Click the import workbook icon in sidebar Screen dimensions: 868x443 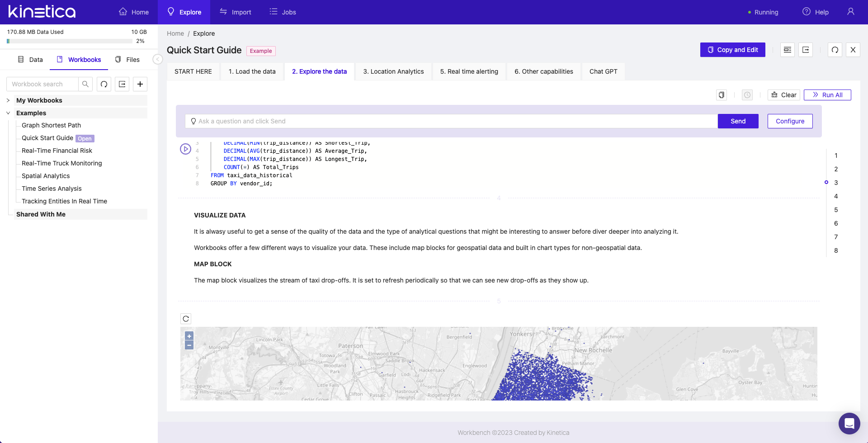tap(122, 84)
